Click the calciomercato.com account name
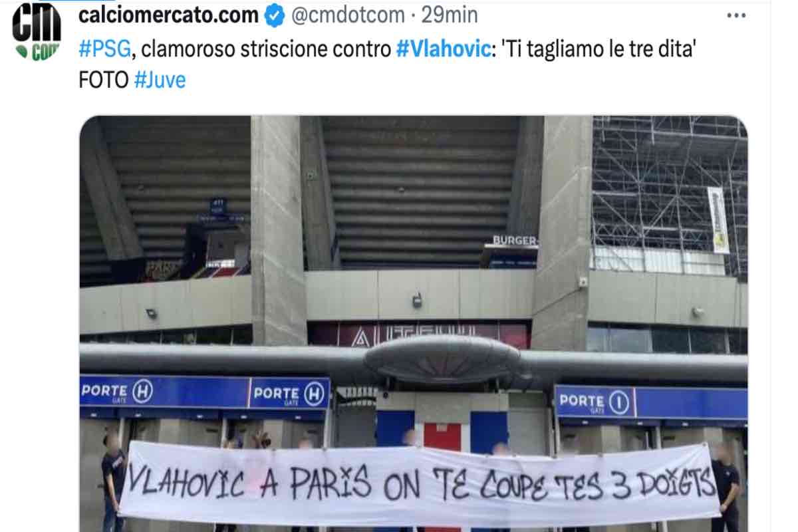This screenshot has height=532, width=798. tap(169, 15)
